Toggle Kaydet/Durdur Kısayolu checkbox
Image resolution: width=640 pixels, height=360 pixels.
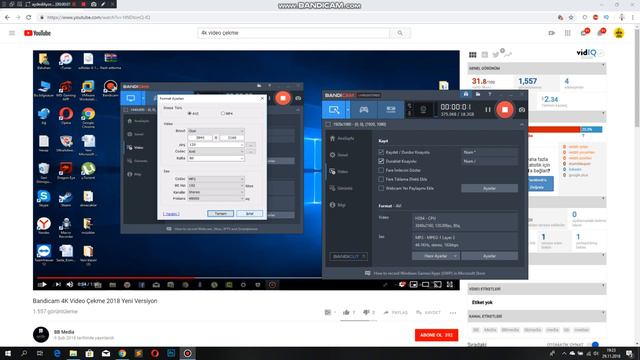pos(381,152)
